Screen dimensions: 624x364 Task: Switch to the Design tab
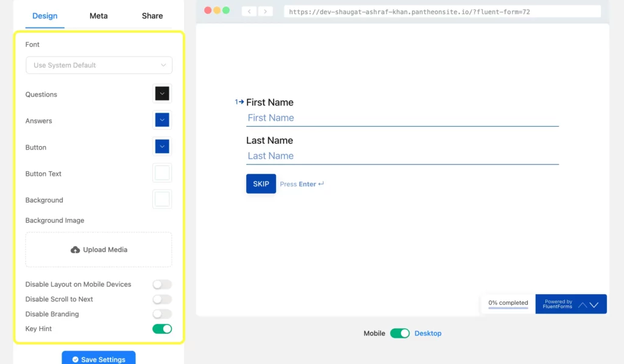pos(44,16)
